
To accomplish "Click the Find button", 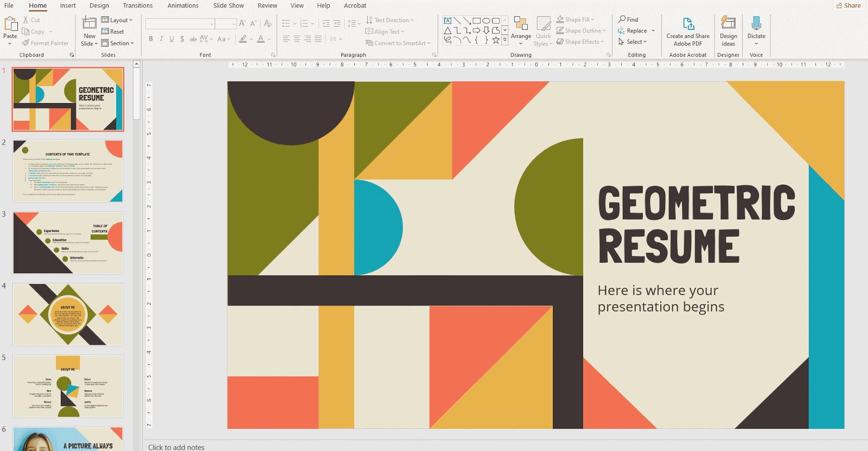I will [x=628, y=20].
